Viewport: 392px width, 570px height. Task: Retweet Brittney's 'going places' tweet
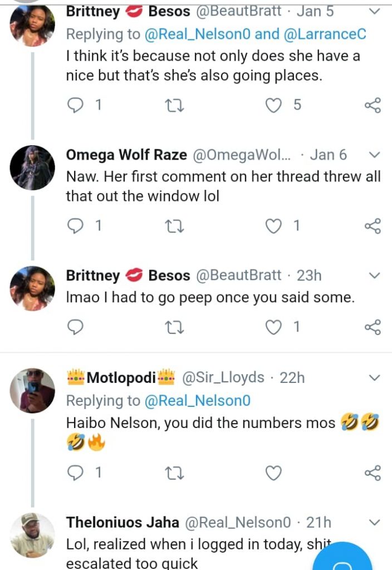(x=175, y=105)
